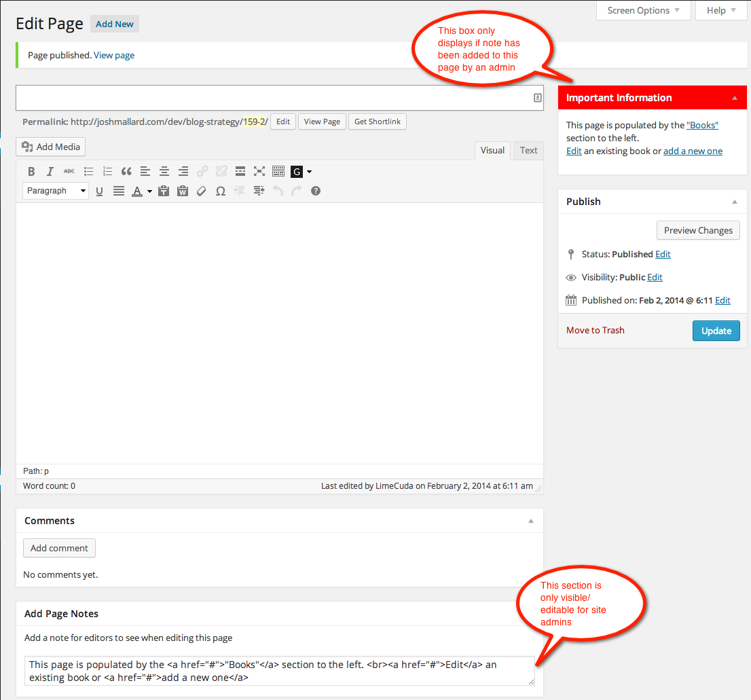
Task: Collapse the Publish meta box
Action: click(734, 202)
